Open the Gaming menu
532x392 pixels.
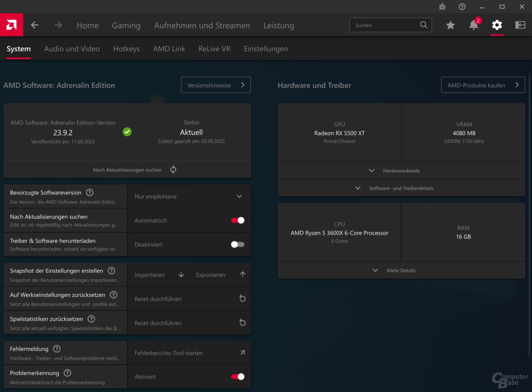(x=126, y=25)
